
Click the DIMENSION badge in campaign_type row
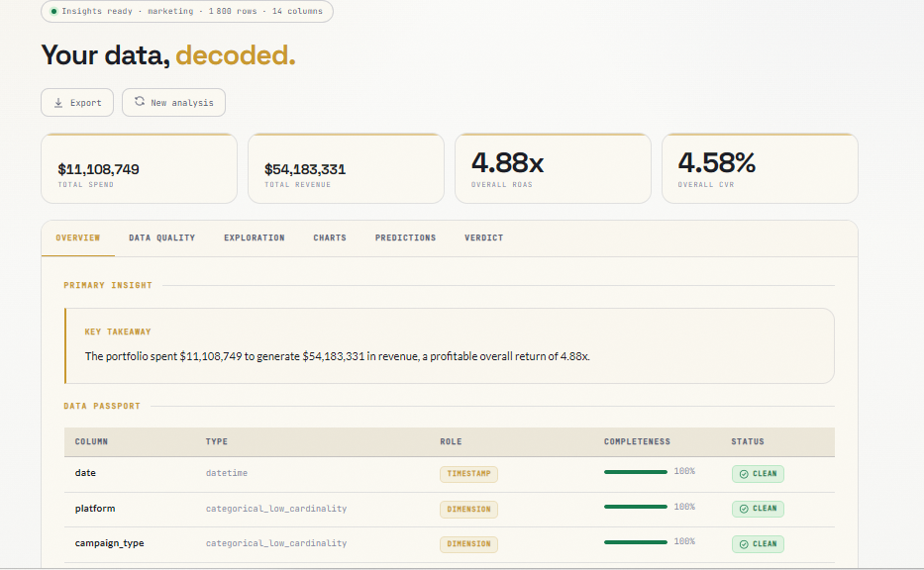(468, 544)
